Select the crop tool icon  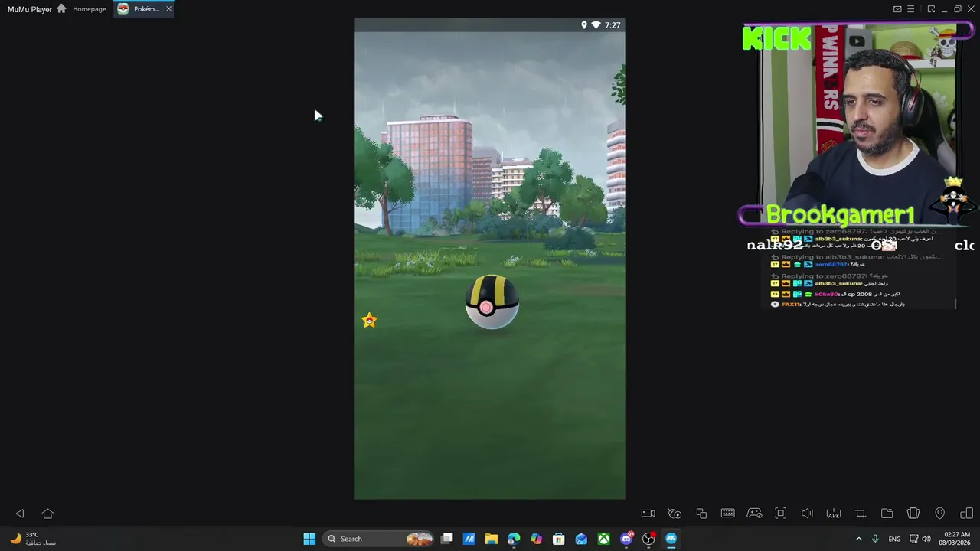pos(861,514)
